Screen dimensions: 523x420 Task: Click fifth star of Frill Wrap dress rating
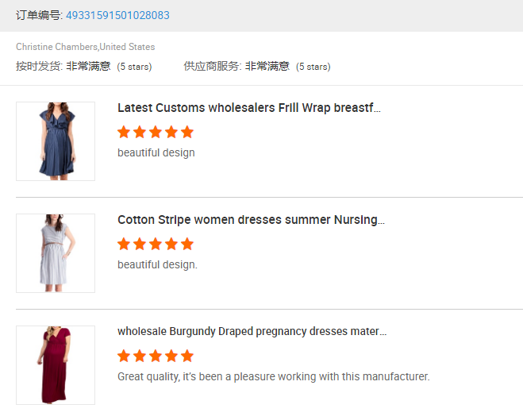(187, 132)
